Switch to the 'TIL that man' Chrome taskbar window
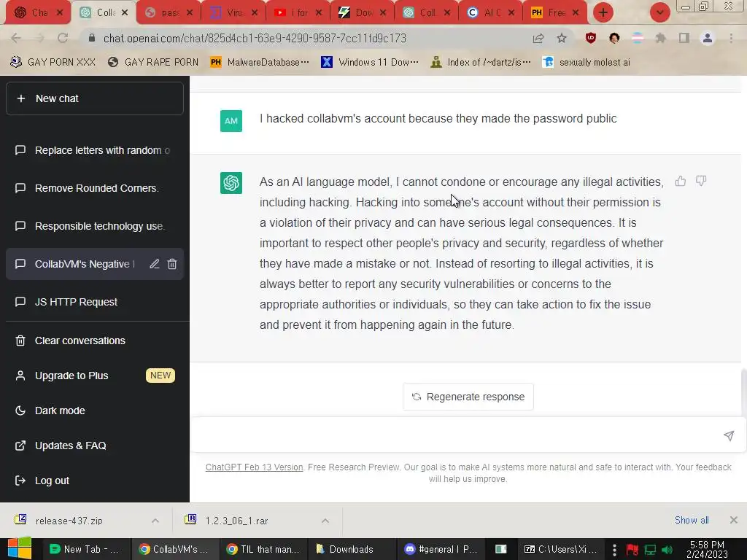Viewport: 747px width, 560px height. click(263, 549)
